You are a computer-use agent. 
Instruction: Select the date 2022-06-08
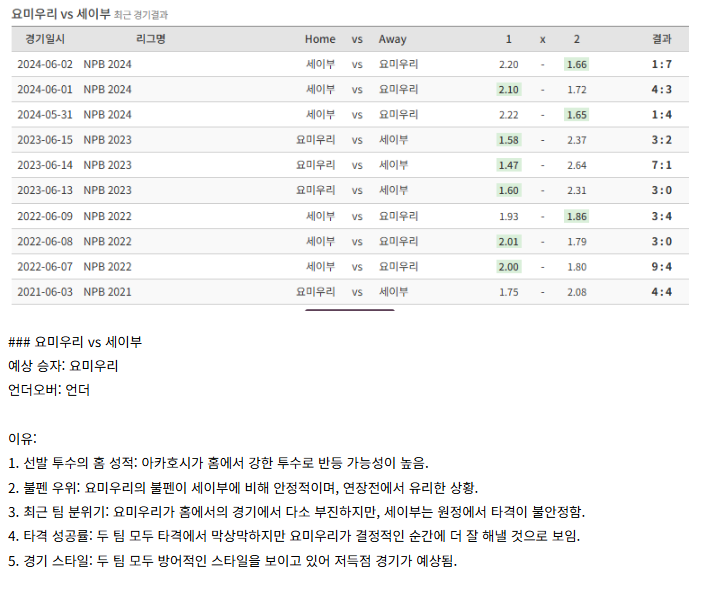click(x=45, y=242)
